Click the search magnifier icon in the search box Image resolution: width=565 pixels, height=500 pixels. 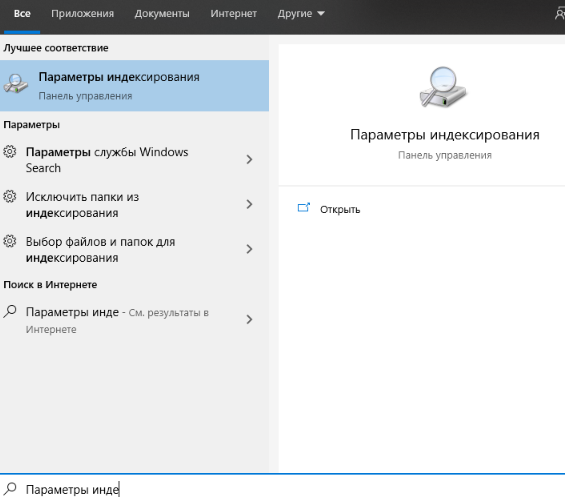click(10, 489)
